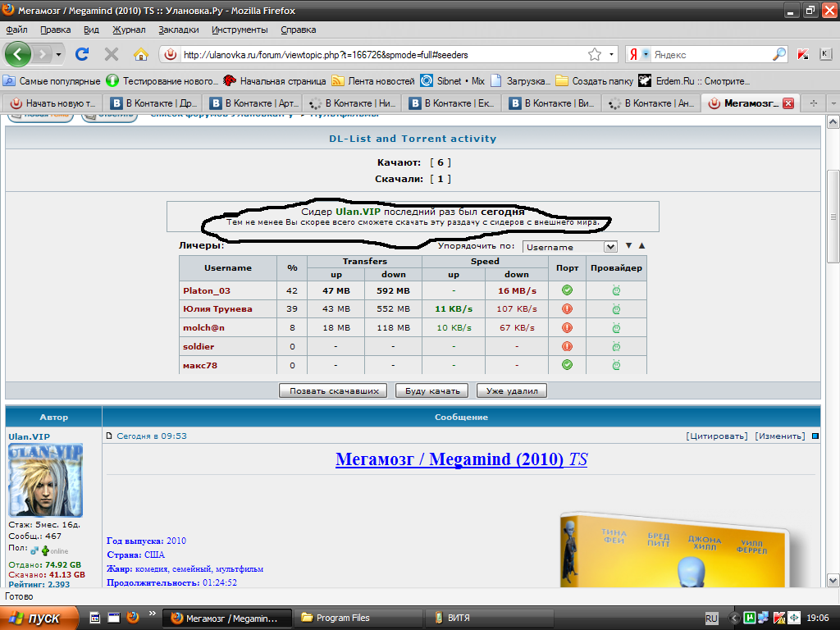
Task: Open the Мегамозг / Megamind (2010) TS title link
Action: 461,459
